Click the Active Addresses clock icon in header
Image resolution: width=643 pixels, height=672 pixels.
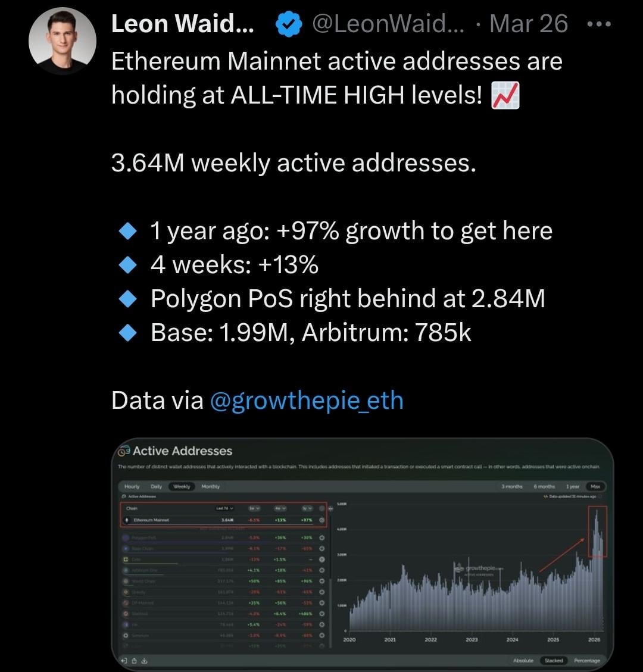[124, 451]
